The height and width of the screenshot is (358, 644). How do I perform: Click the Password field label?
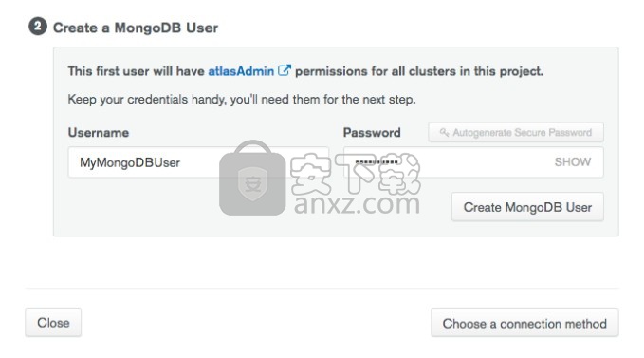tap(372, 132)
